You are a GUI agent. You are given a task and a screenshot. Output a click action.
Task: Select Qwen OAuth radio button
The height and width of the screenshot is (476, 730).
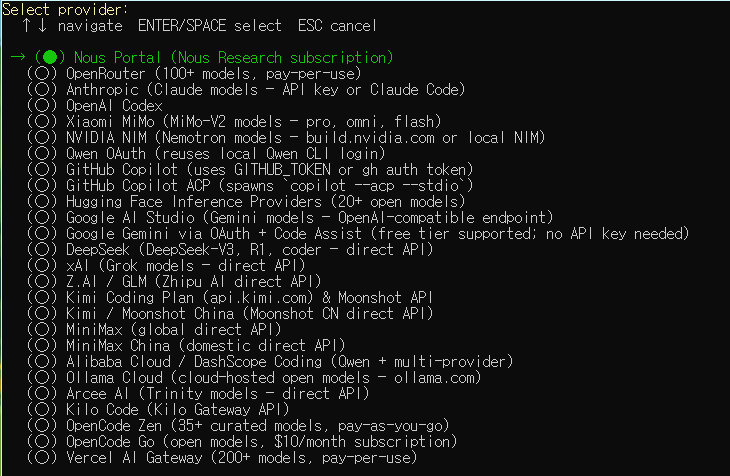click(42, 153)
